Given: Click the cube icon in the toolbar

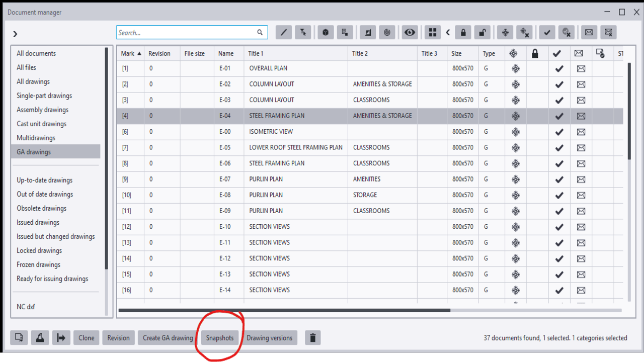Looking at the screenshot, I should click(x=326, y=33).
